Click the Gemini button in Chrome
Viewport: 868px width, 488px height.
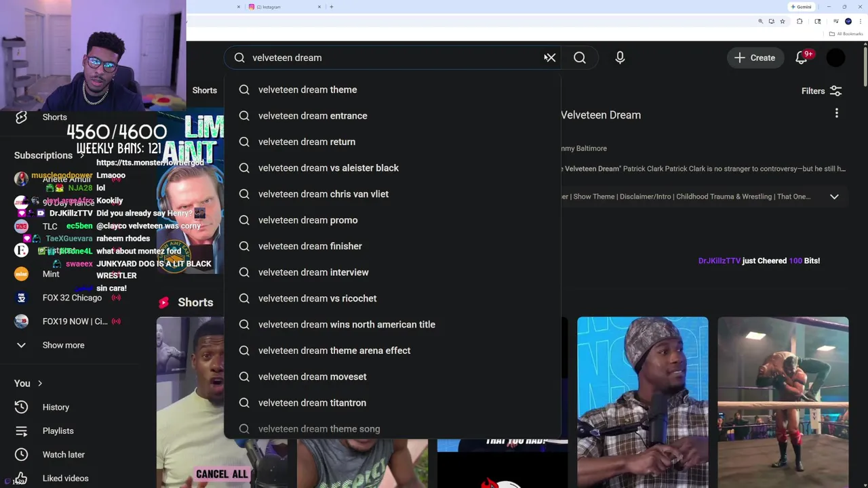802,7
